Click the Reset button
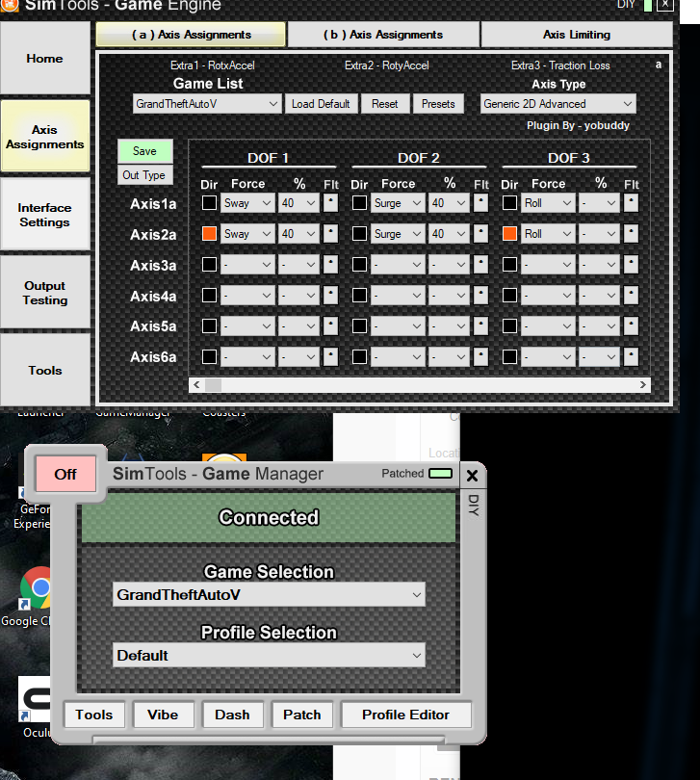Screen dimensions: 700x780 (x=384, y=104)
